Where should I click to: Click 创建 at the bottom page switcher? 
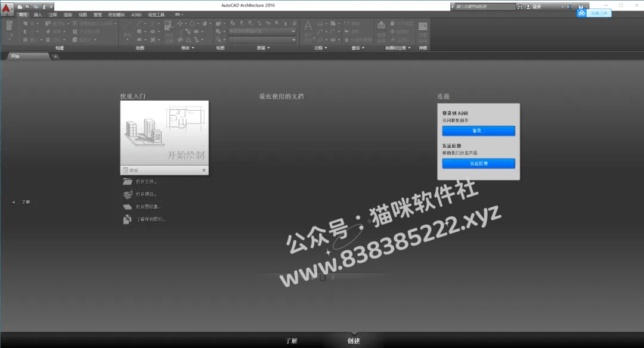coord(354,341)
